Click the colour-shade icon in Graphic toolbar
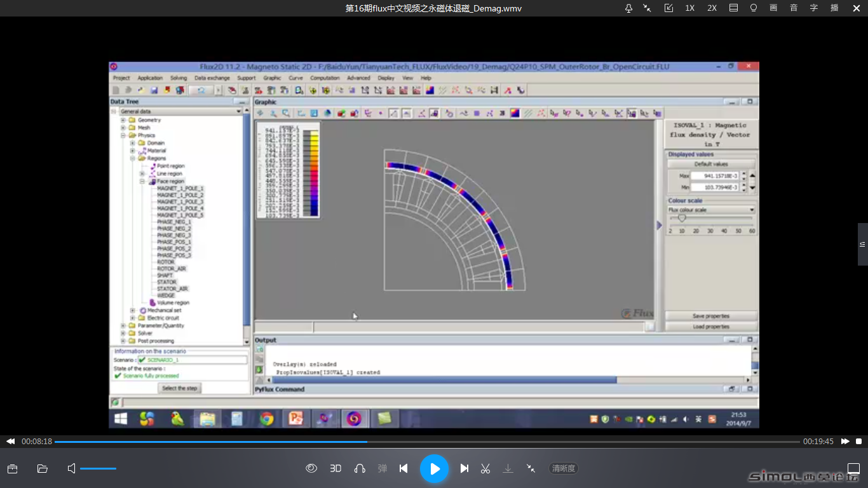868x488 pixels. tap(515, 113)
